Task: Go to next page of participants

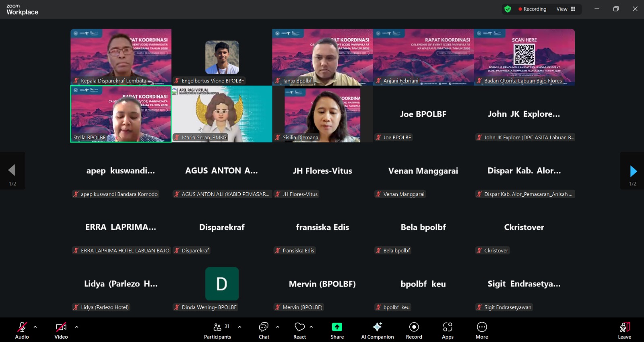Action: (x=633, y=171)
